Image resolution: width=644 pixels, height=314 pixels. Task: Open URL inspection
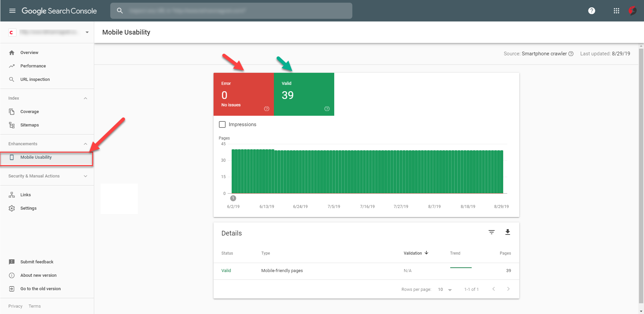[36, 79]
